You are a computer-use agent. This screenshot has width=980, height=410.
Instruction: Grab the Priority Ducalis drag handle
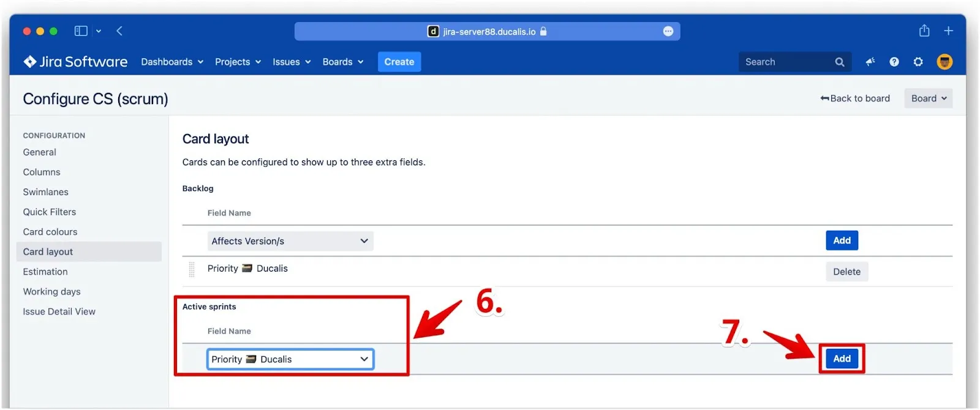pos(192,269)
